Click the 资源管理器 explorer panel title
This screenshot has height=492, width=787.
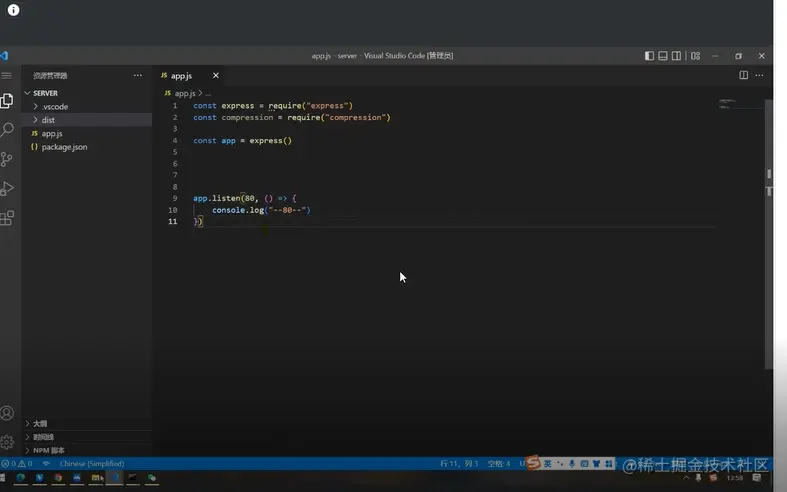tap(50, 76)
